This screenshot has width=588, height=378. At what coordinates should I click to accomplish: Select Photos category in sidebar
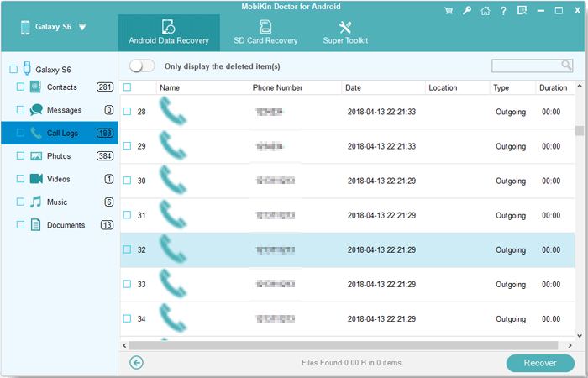(x=58, y=156)
